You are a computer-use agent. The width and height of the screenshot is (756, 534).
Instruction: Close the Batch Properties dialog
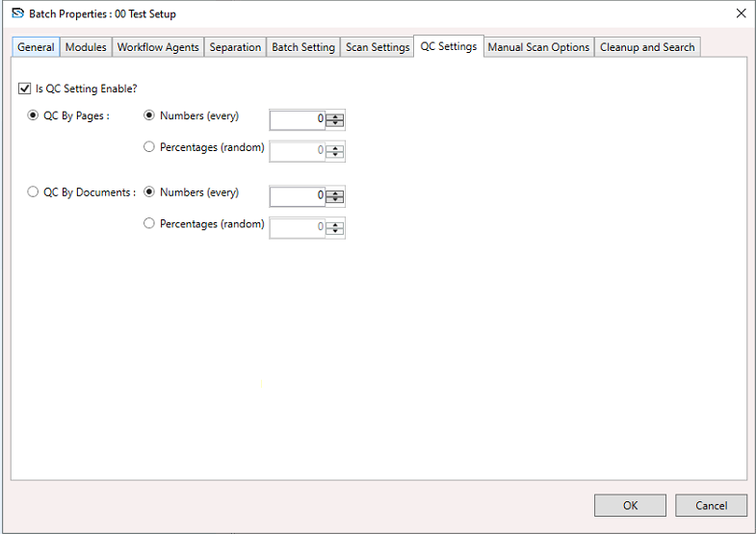point(741,13)
